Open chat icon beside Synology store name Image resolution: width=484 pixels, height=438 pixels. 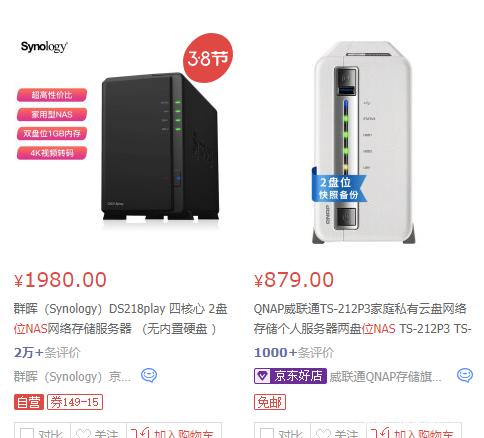pos(149,376)
